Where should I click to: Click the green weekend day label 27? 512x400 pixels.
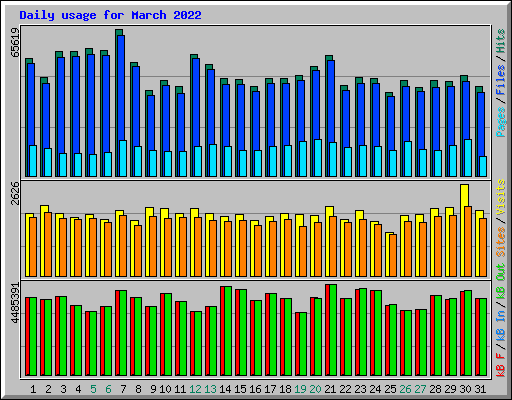coord(420,389)
